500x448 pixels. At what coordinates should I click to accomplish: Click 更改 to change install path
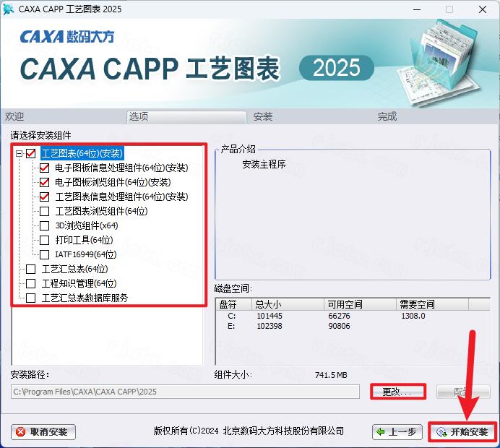(397, 392)
